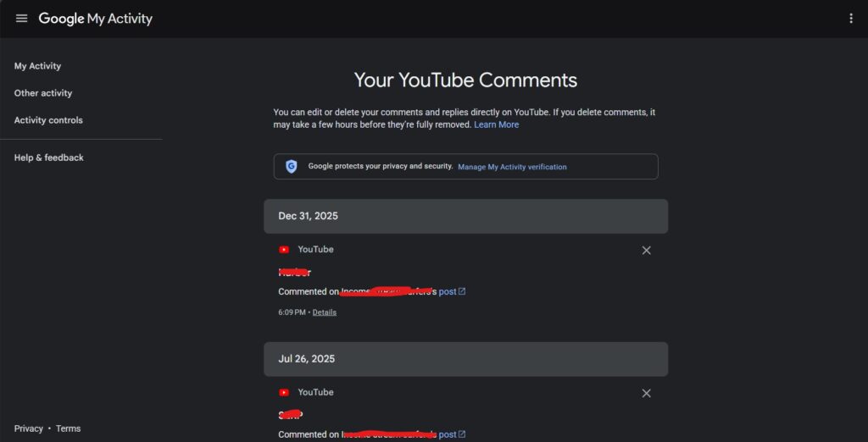Click external-link icon in Dec 31 entry
This screenshot has width=868, height=442.
[x=462, y=291]
